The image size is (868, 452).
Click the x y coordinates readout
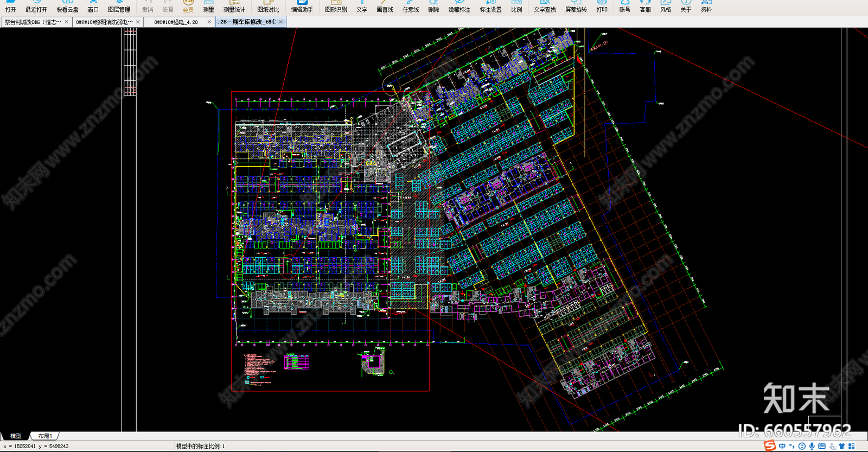(36, 446)
